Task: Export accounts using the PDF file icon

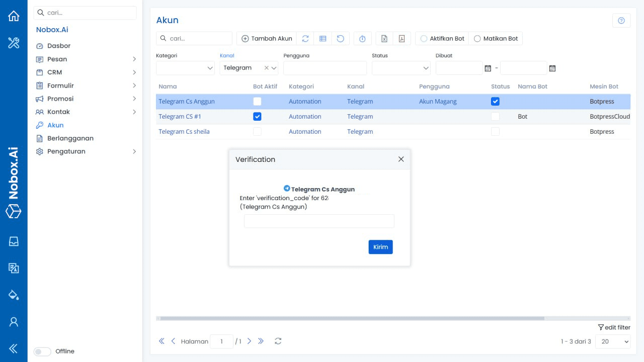Action: [x=401, y=38]
